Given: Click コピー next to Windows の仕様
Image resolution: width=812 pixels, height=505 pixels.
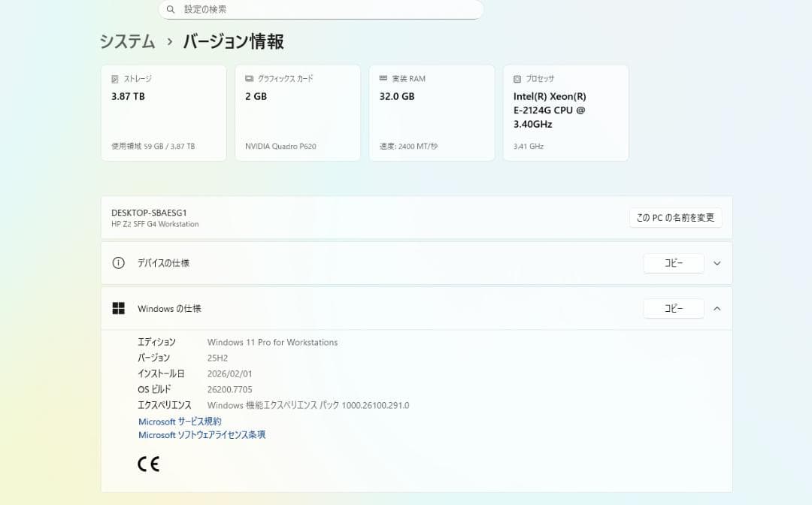Looking at the screenshot, I should point(673,308).
